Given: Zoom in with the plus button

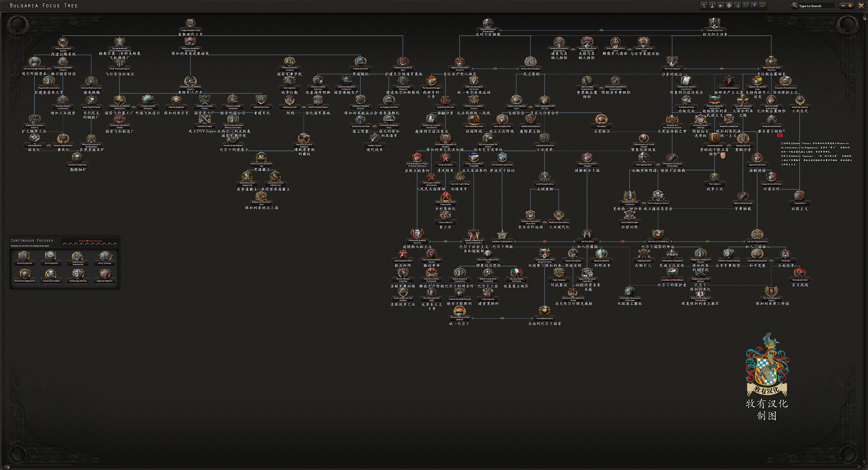Looking at the screenshot, I should coord(850,5).
